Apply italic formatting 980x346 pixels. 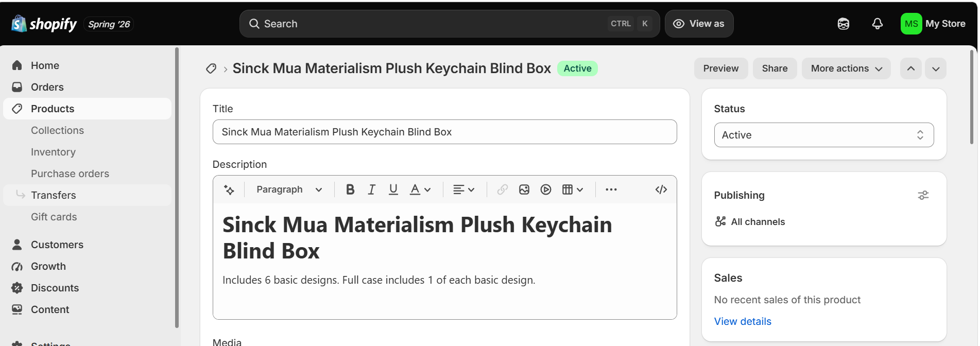tap(371, 189)
